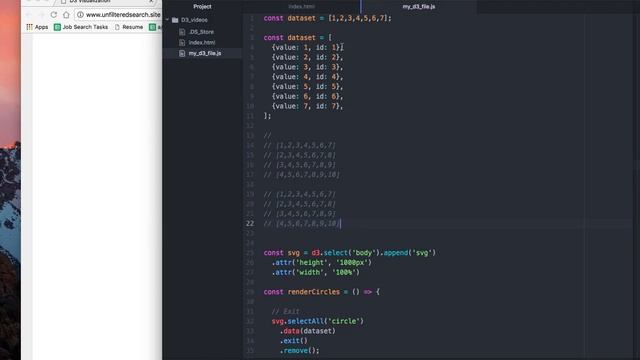Collapse the D3_videos project folder
This screenshot has width=640, height=360.
tap(167, 20)
